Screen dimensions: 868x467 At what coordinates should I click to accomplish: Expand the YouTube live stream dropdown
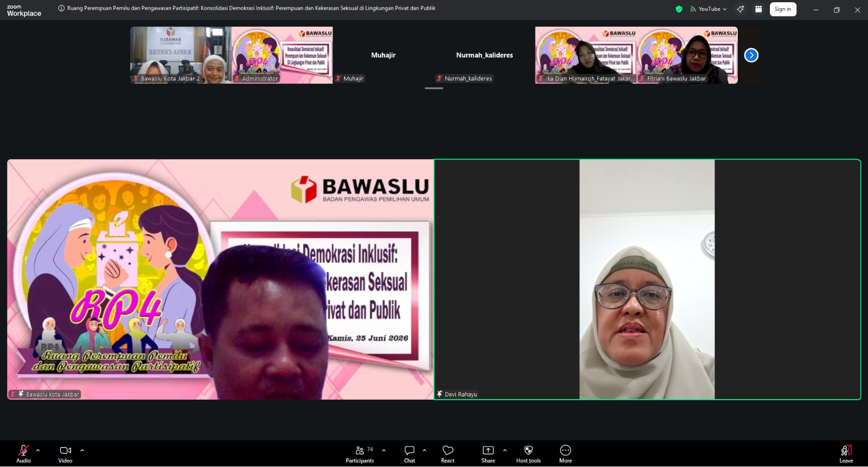(x=709, y=9)
